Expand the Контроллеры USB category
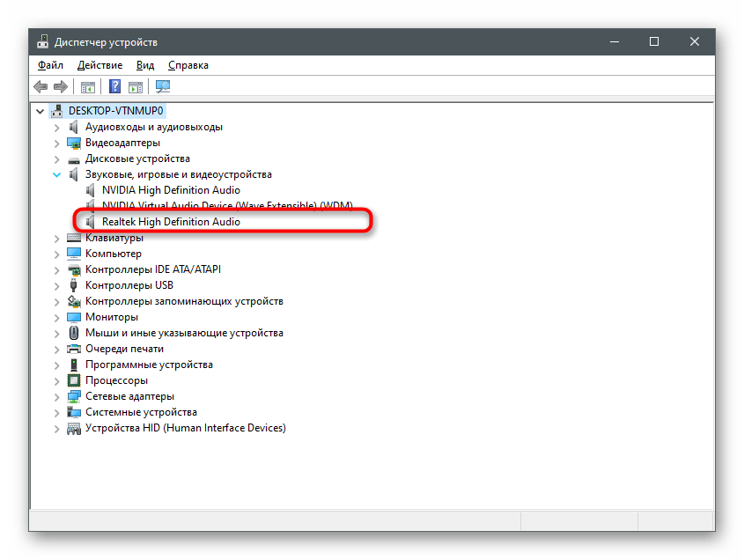The height and width of the screenshot is (560, 744). pyautogui.click(x=57, y=286)
